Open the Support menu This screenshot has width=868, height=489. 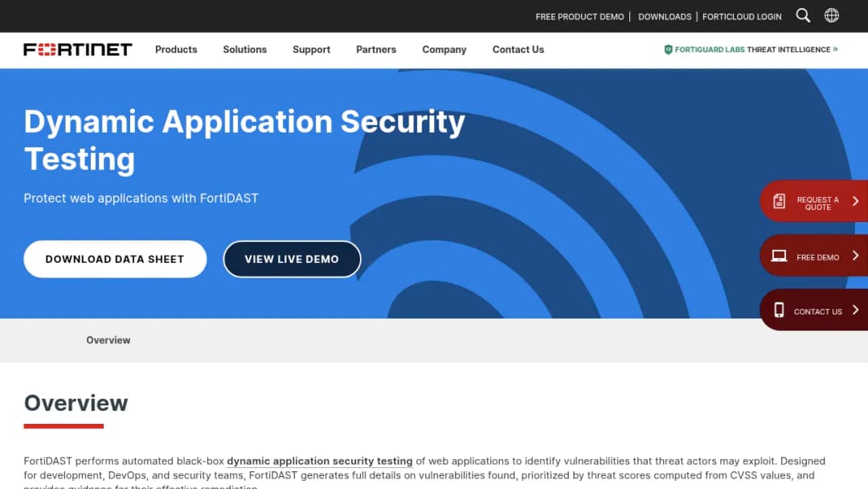311,49
